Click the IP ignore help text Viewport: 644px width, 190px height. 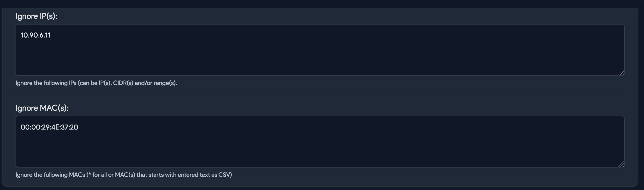click(x=96, y=83)
